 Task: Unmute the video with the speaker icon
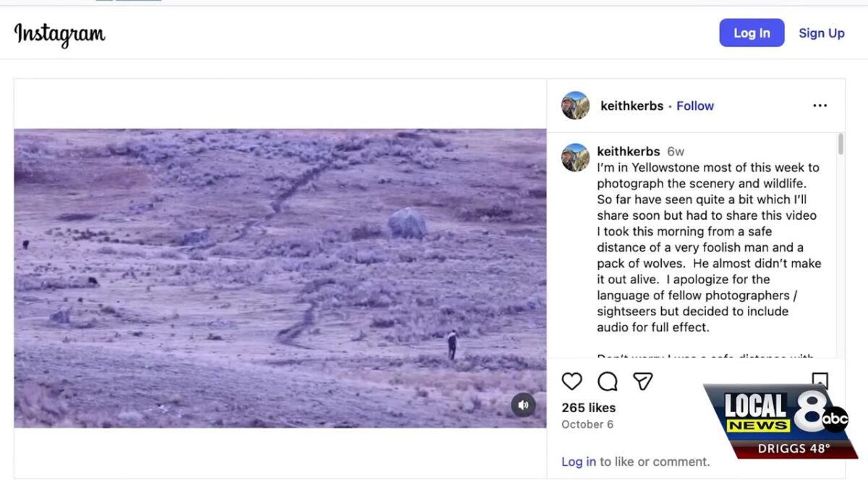(523, 405)
